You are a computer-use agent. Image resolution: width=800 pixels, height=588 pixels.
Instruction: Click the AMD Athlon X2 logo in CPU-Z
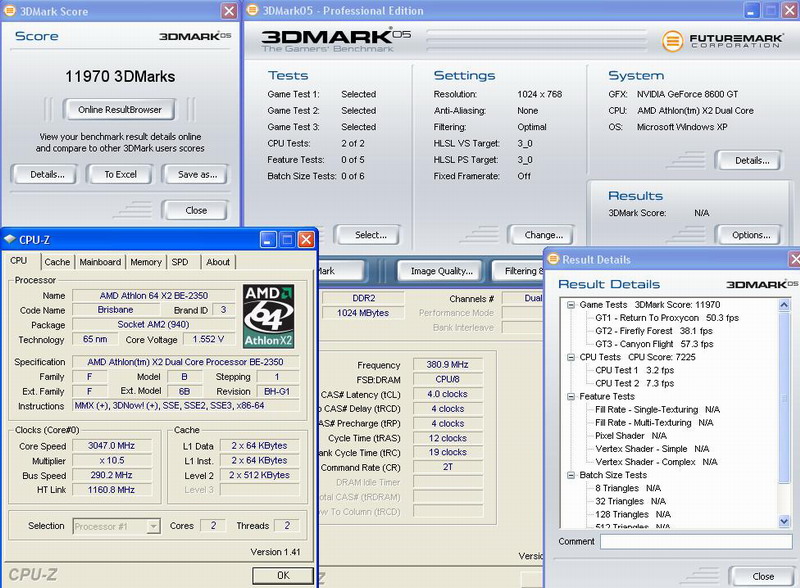tap(268, 316)
